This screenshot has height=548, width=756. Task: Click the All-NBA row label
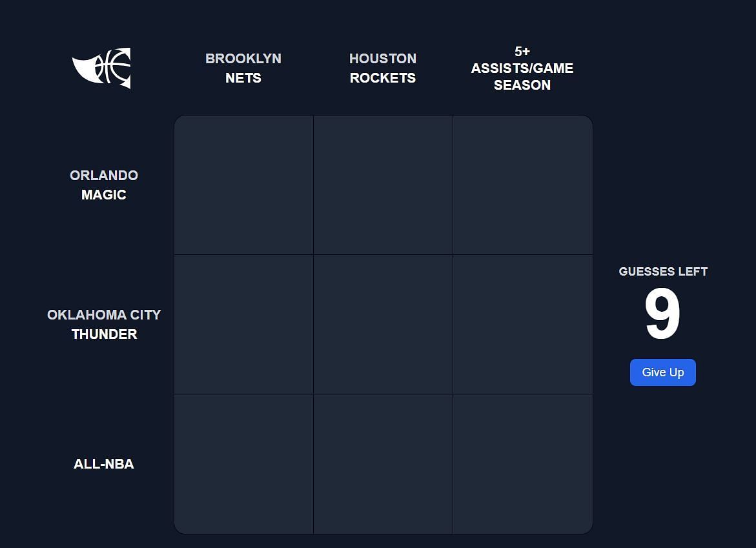click(104, 463)
